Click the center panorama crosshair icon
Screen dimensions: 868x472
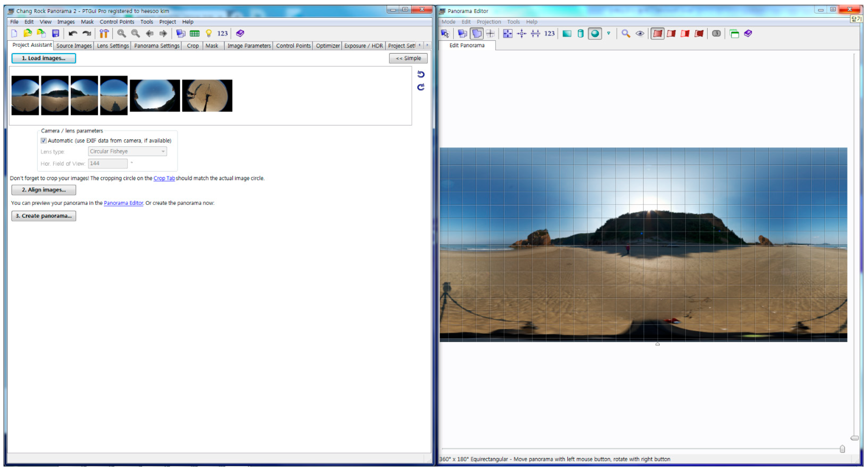coord(521,33)
